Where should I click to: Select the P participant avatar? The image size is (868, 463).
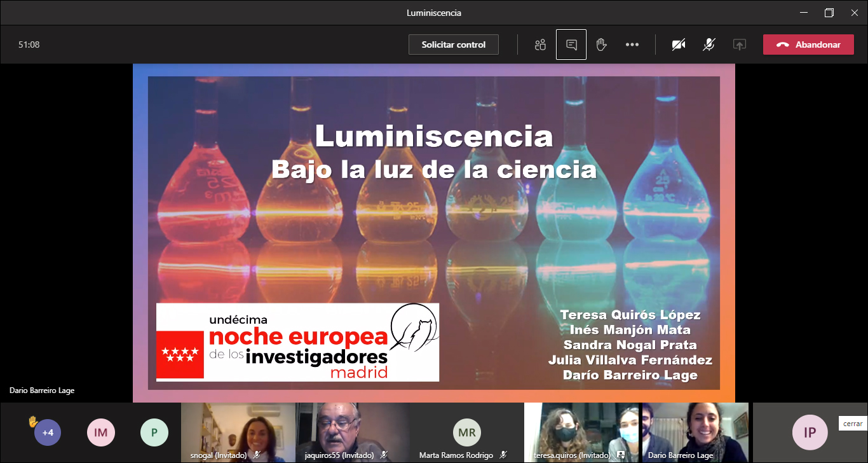pyautogui.click(x=154, y=432)
